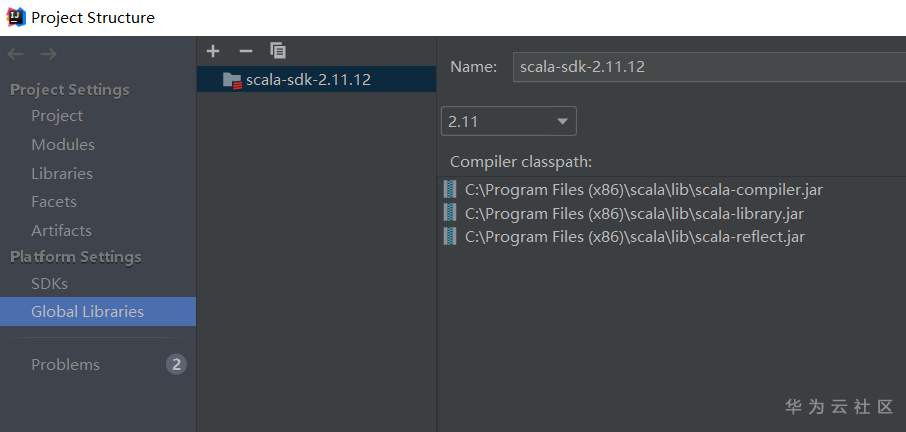
Task: Show Problems list with 2 issues
Action: (x=66, y=365)
